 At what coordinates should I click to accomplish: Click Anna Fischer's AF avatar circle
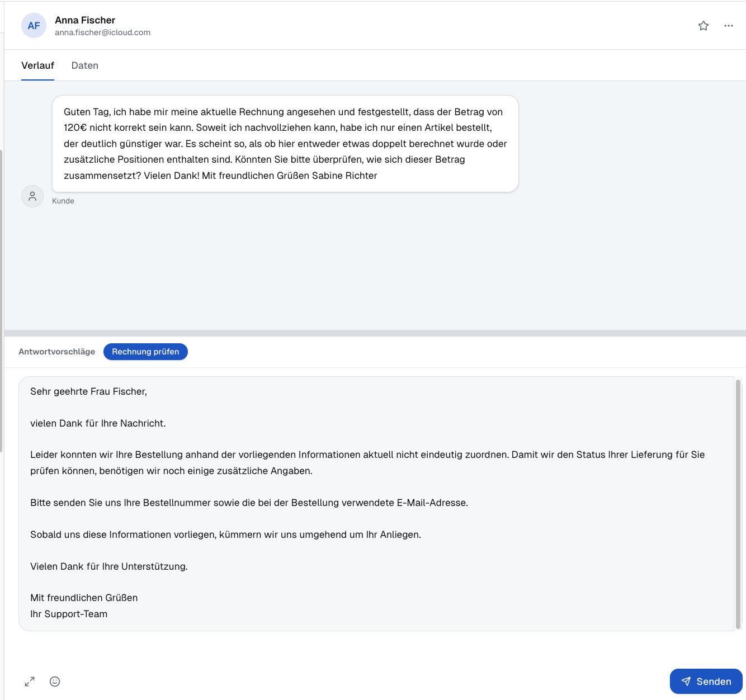(34, 26)
